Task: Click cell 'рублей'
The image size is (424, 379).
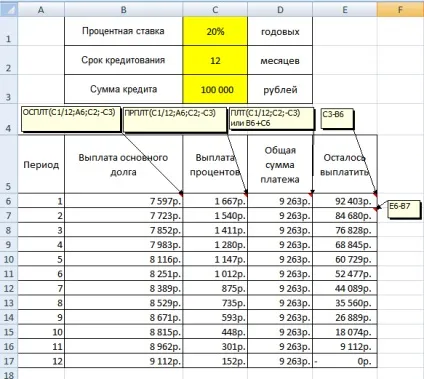Action: 280,89
